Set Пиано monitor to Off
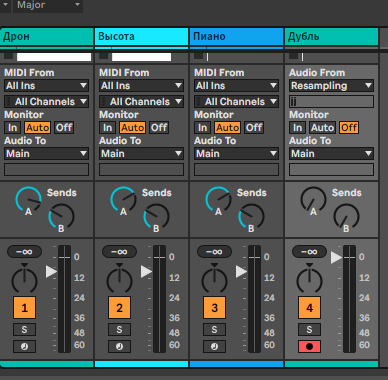The height and width of the screenshot is (380, 388). [x=254, y=127]
